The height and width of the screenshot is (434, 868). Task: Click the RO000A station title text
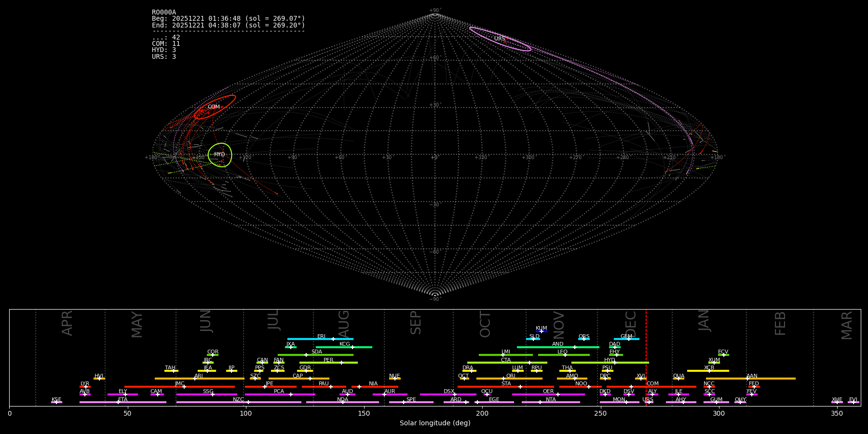(x=164, y=13)
